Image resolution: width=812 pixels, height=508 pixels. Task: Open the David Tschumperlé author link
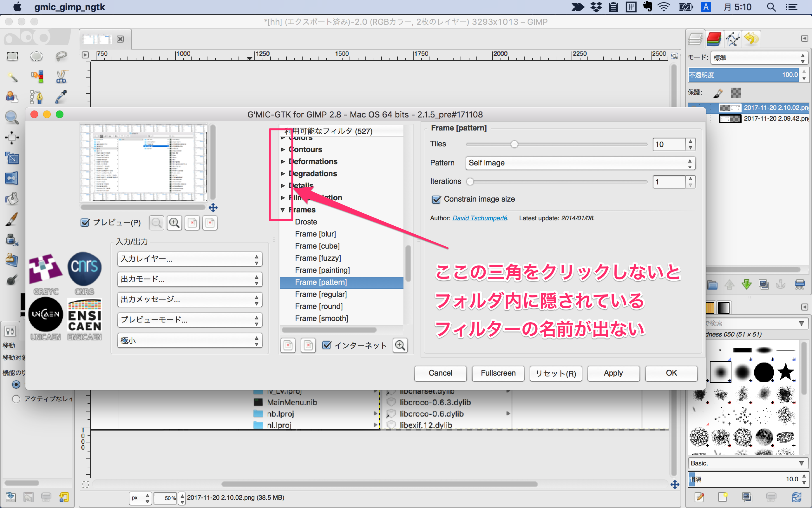pyautogui.click(x=480, y=218)
